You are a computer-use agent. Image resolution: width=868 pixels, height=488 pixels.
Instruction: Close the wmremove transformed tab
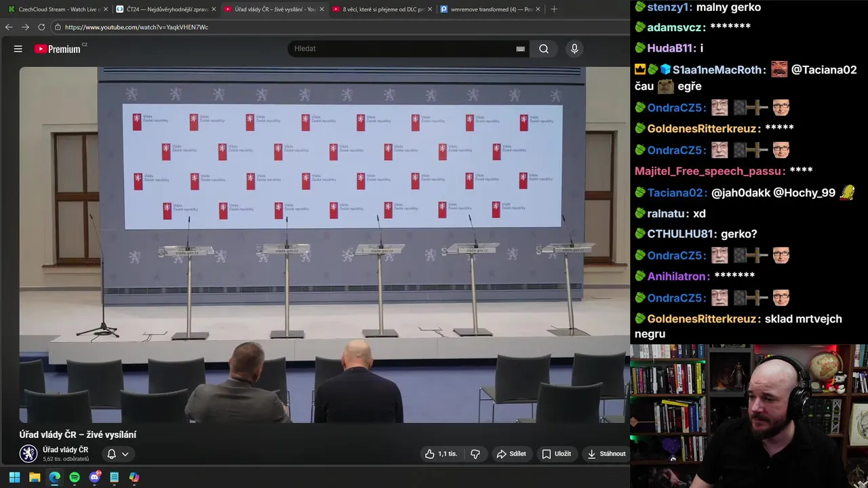click(538, 9)
